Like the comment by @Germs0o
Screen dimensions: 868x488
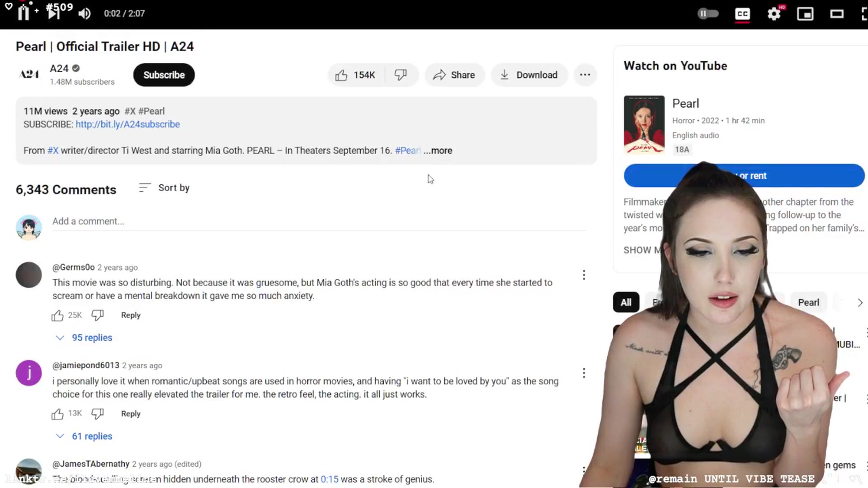pos(57,315)
